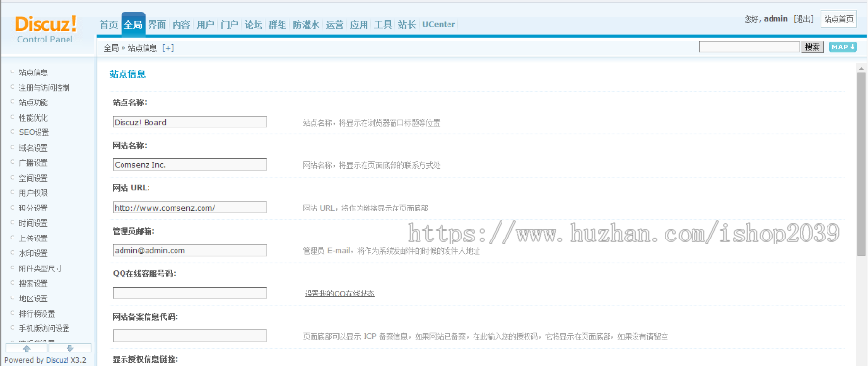
Task: Click the 网站备案信息代码 input field
Action: tap(189, 335)
